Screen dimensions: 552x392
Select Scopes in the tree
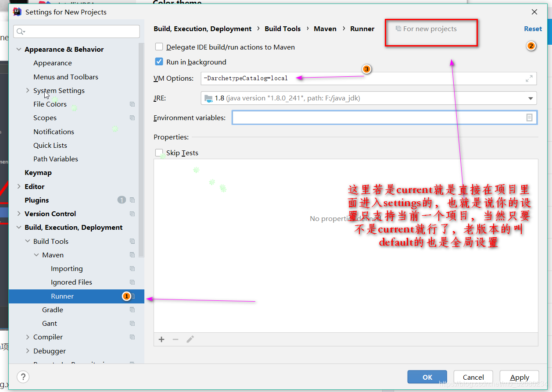pyautogui.click(x=45, y=118)
